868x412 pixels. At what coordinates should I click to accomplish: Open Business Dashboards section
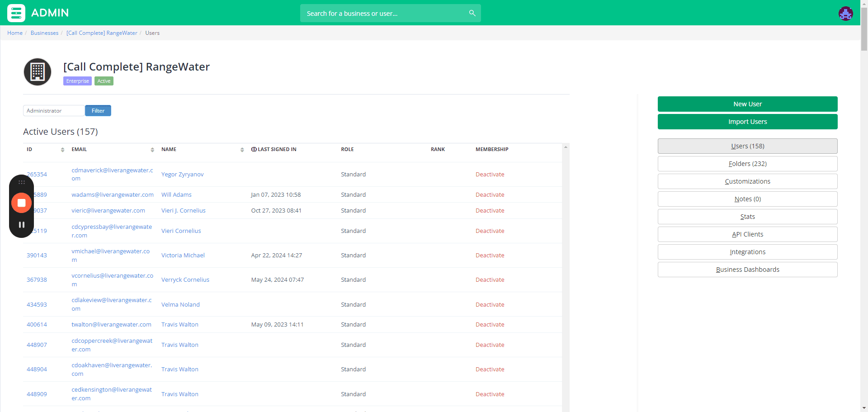click(x=747, y=270)
